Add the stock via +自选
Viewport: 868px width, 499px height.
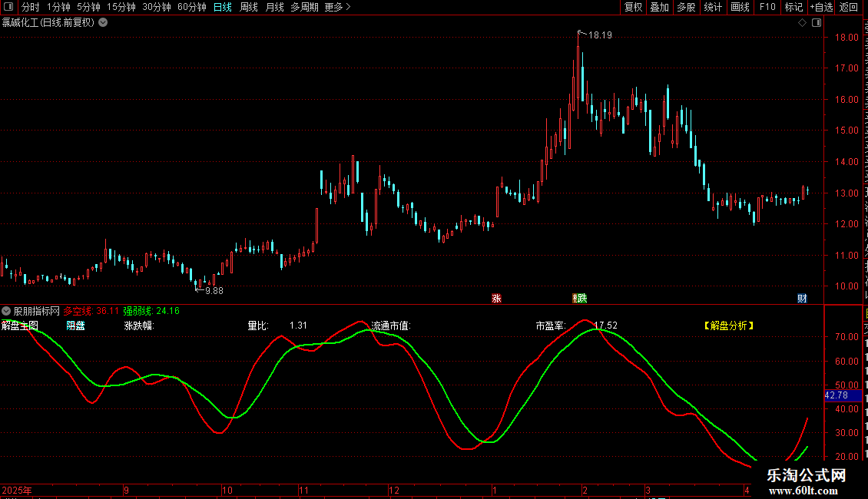pos(821,7)
